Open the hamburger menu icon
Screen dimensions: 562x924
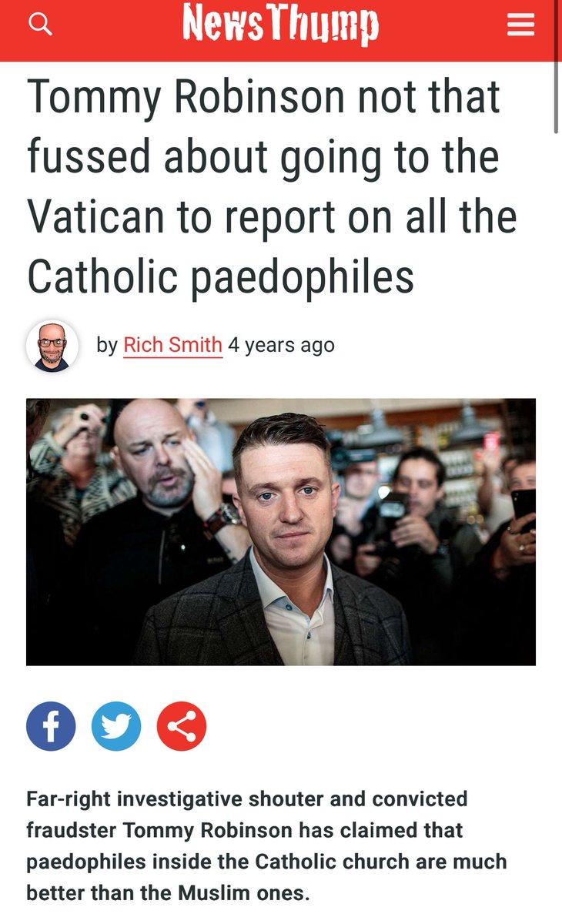(x=521, y=26)
